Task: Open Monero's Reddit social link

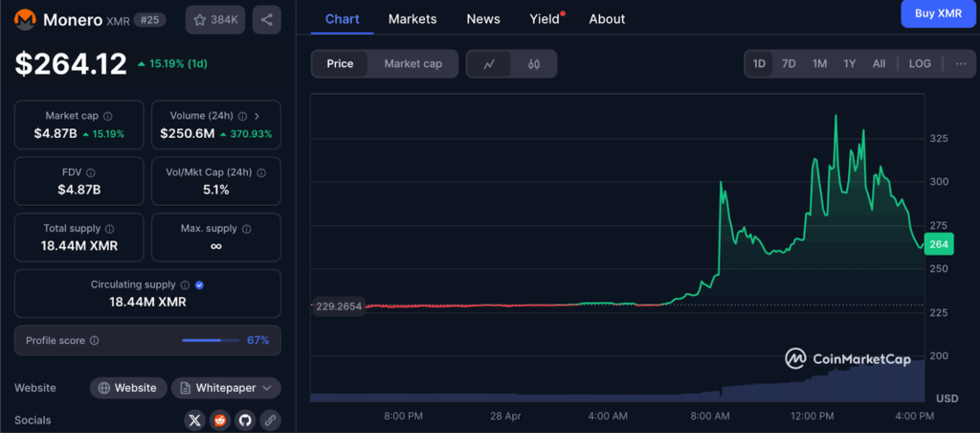Action: tap(220, 420)
